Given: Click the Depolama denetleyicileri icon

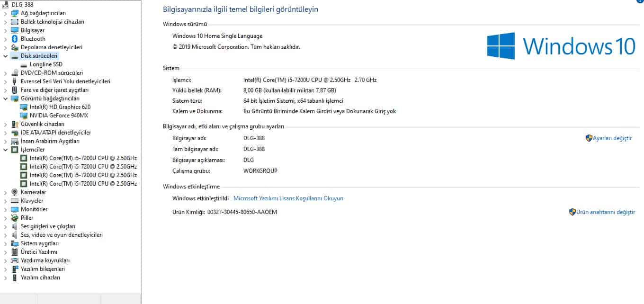Looking at the screenshot, I should 15,47.
